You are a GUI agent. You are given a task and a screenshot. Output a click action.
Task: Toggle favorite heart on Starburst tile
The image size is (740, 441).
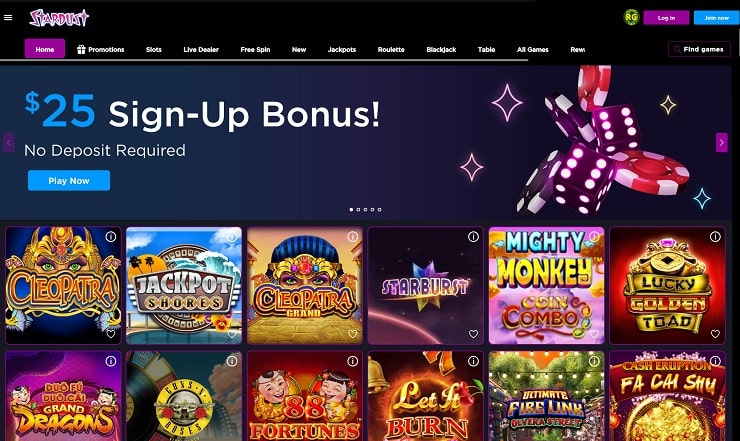473,334
